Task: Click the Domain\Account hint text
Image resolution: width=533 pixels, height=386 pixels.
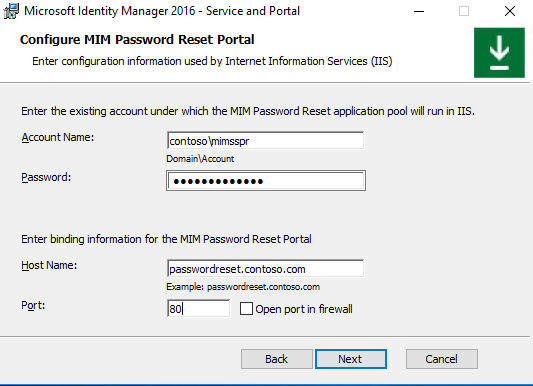Action: [200, 159]
